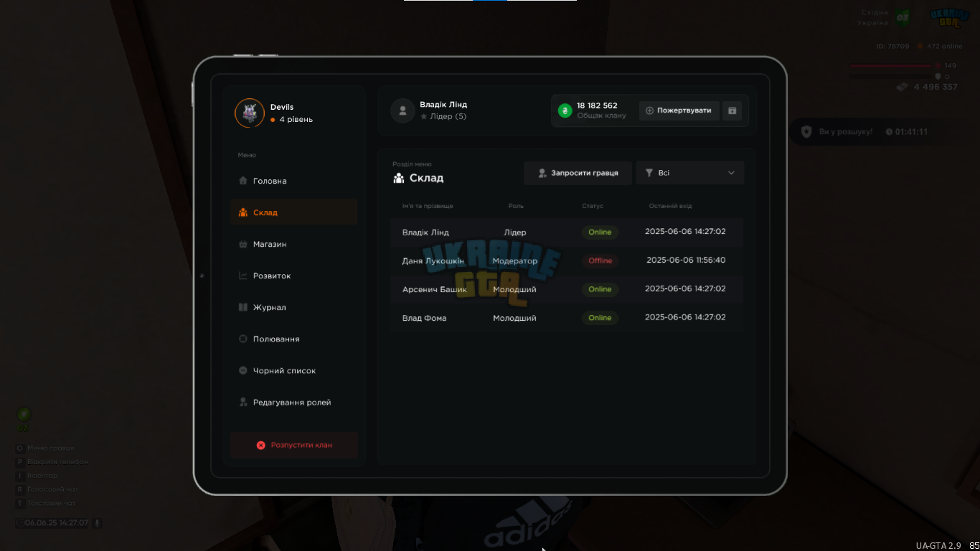Open the Розвиток menu item
Screen dimensions: 980x551
[x=293, y=275]
